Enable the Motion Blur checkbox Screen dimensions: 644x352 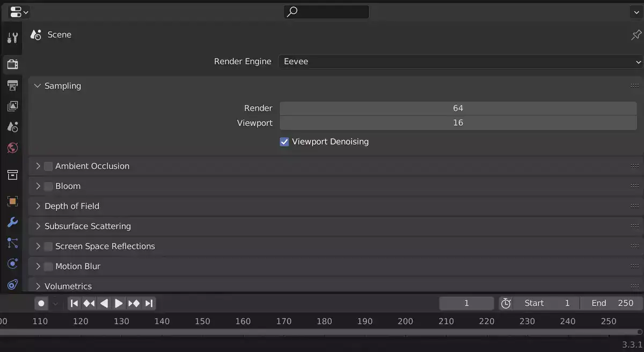[x=48, y=266]
